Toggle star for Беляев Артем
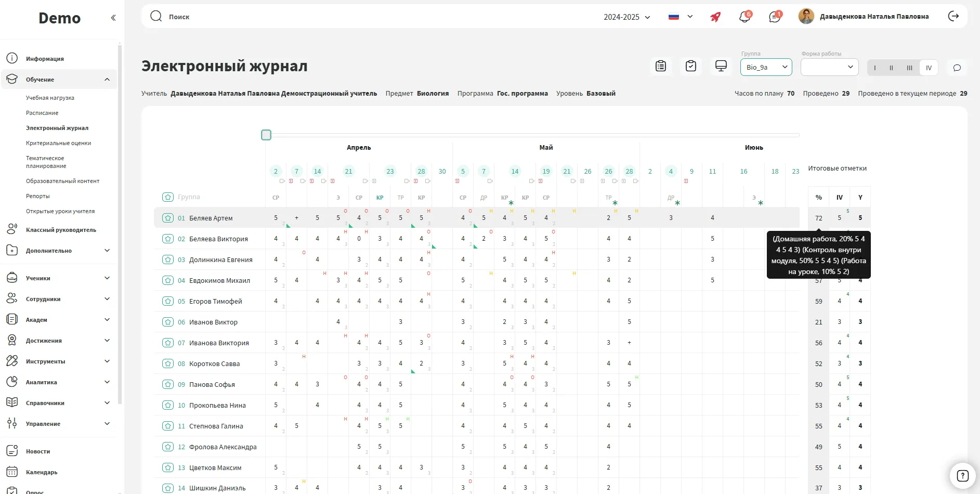 (x=168, y=218)
